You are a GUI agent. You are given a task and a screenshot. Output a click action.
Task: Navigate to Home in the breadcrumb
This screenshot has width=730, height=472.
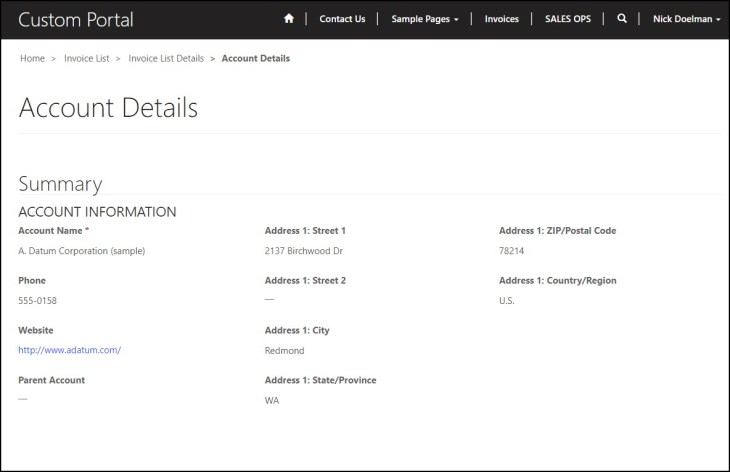click(32, 59)
